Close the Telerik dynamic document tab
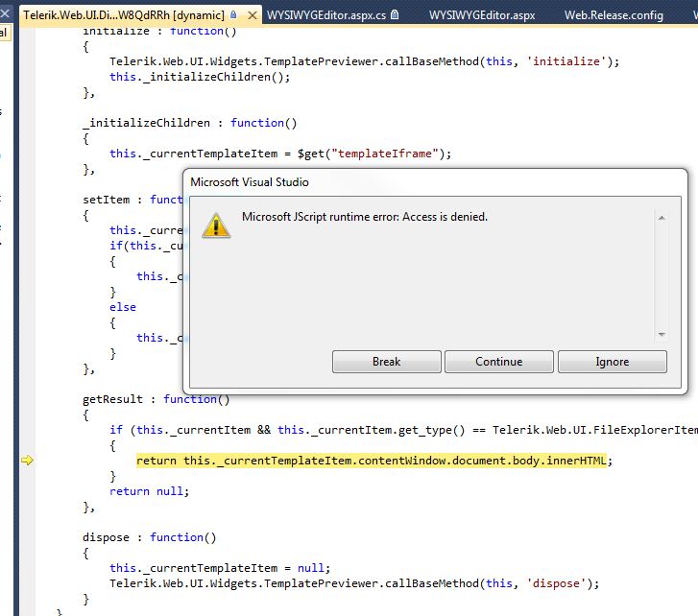Viewport: 698px width, 616px height. coord(252,15)
